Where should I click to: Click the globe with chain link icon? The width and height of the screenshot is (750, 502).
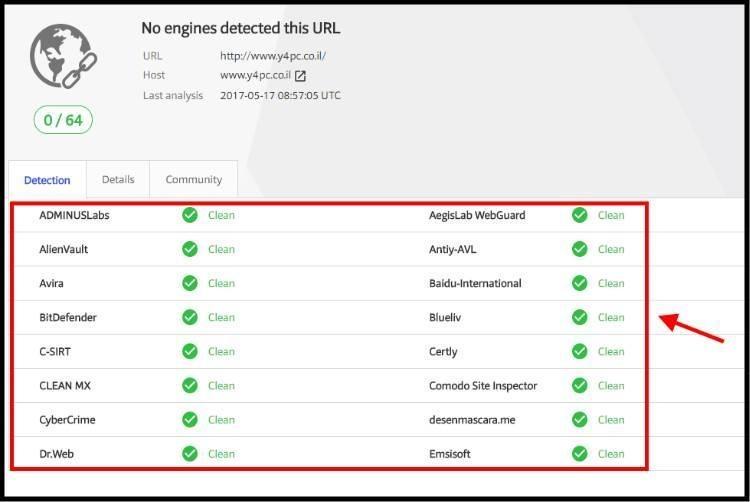pyautogui.click(x=64, y=56)
